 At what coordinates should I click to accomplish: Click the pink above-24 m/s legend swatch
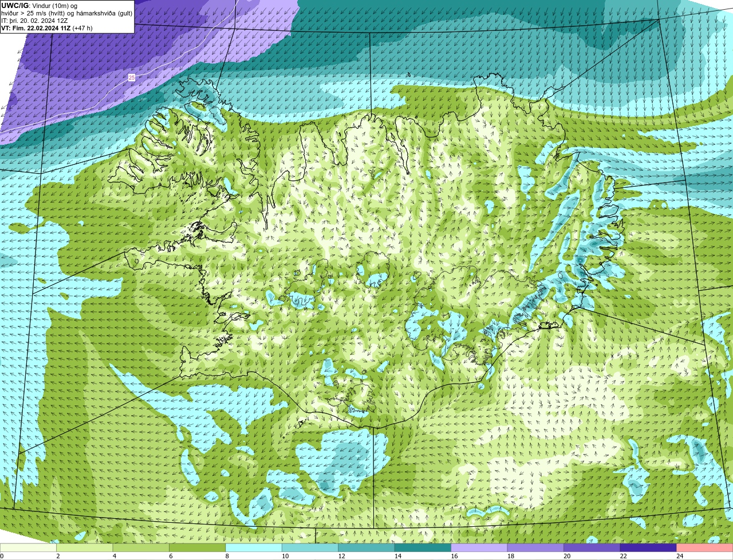tap(705, 547)
